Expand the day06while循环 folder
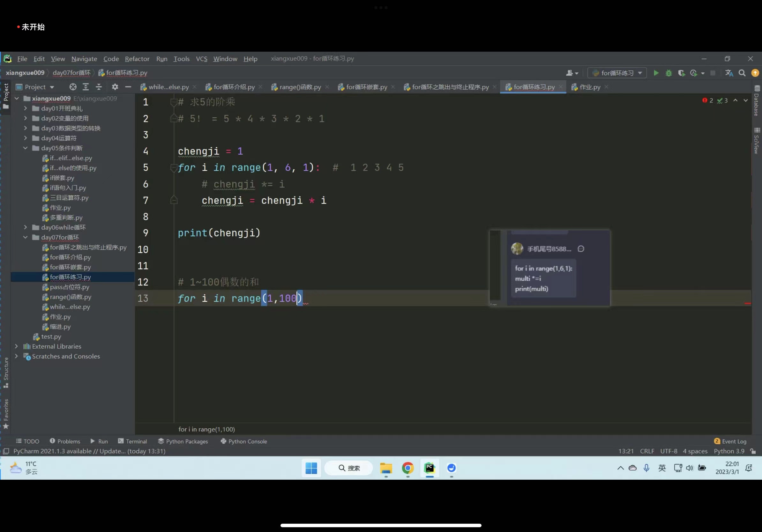 (25, 227)
